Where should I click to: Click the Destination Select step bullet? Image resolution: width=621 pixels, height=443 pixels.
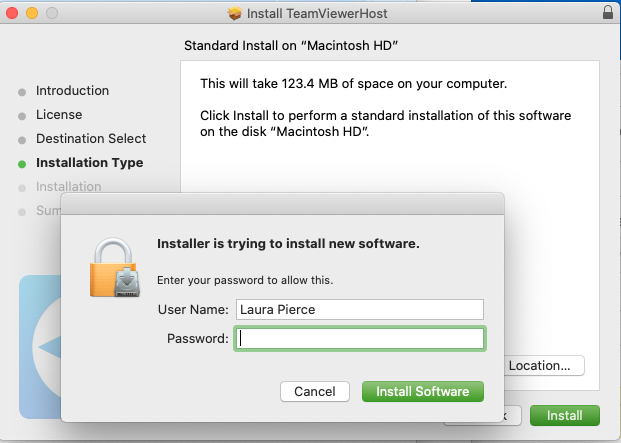[x=22, y=140]
